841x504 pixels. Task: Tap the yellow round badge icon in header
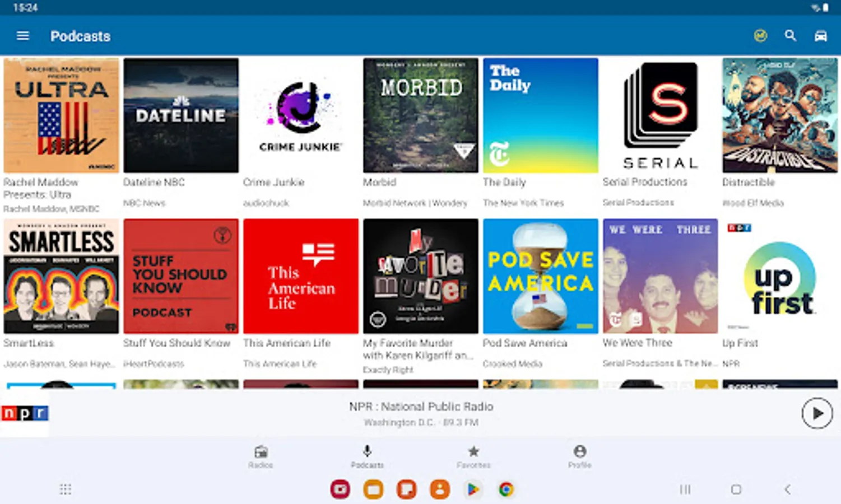pyautogui.click(x=760, y=36)
